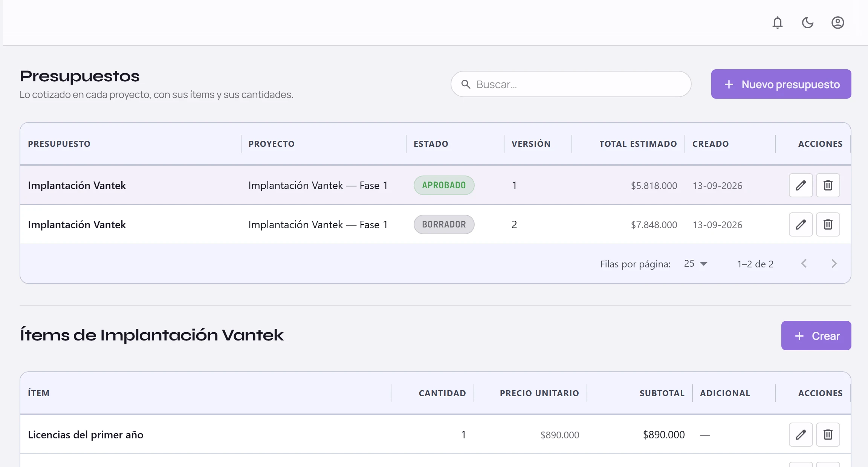Focus the Buscar search field
Image resolution: width=868 pixels, height=467 pixels.
pos(571,84)
